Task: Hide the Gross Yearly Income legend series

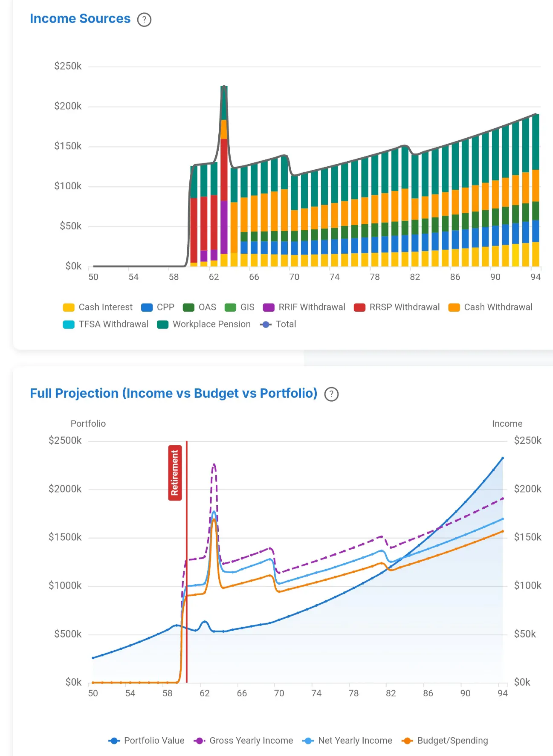Action: click(x=243, y=741)
